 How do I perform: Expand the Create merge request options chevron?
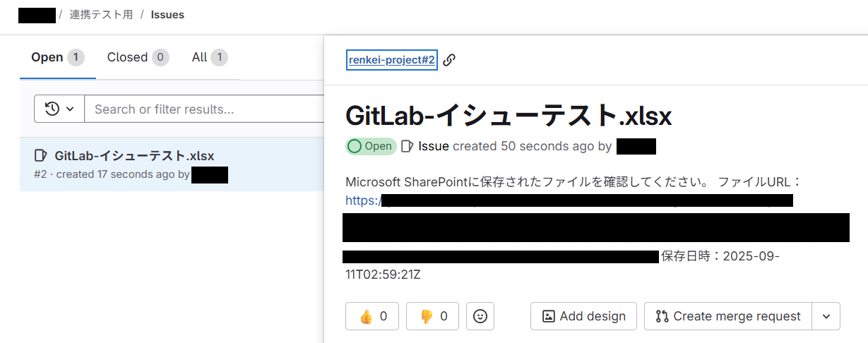tap(826, 316)
